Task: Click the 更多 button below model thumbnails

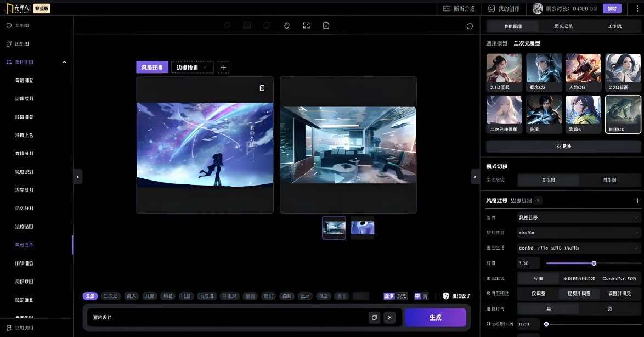Action: (563, 147)
